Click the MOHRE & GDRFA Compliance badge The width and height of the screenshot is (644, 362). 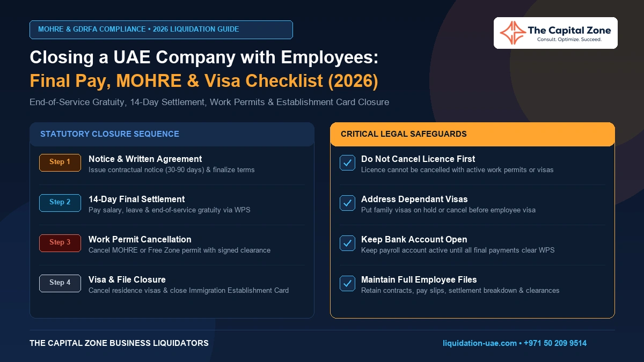point(161,29)
